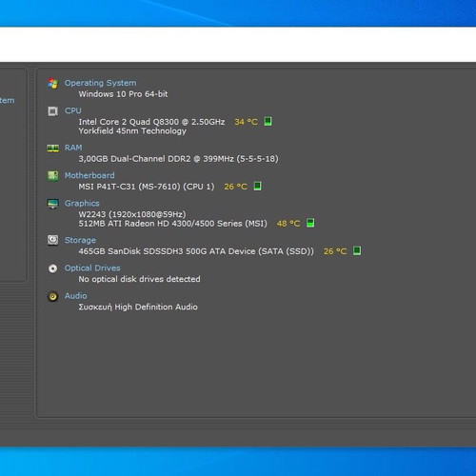
Task: Open the Storage section heading
Action: tap(80, 240)
